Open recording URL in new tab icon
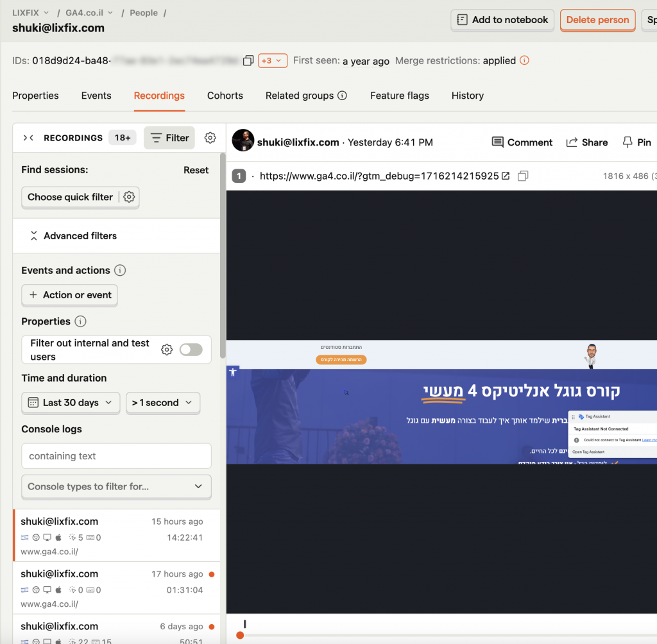Image resolution: width=657 pixels, height=644 pixels. coord(506,176)
